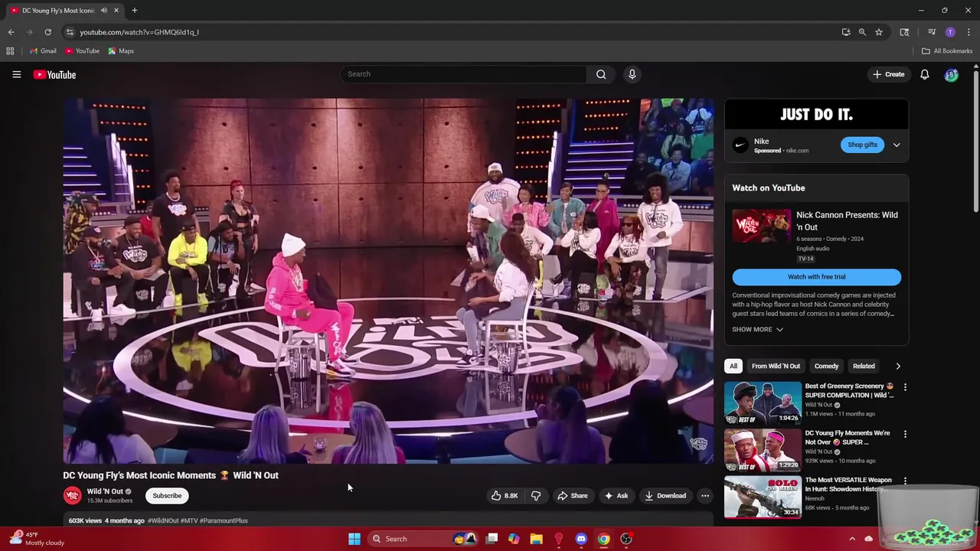Open the YouTube guide hamburger menu
The width and height of the screenshot is (980, 551).
[16, 74]
